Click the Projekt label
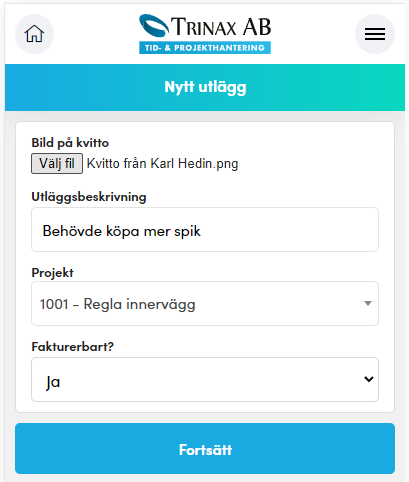409x482 pixels. pyautogui.click(x=52, y=273)
